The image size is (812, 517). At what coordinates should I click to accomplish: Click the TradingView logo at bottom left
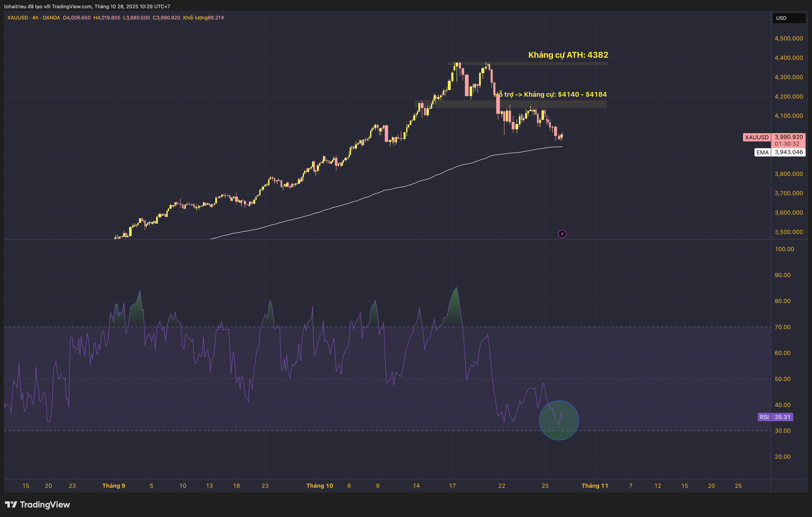(x=37, y=504)
